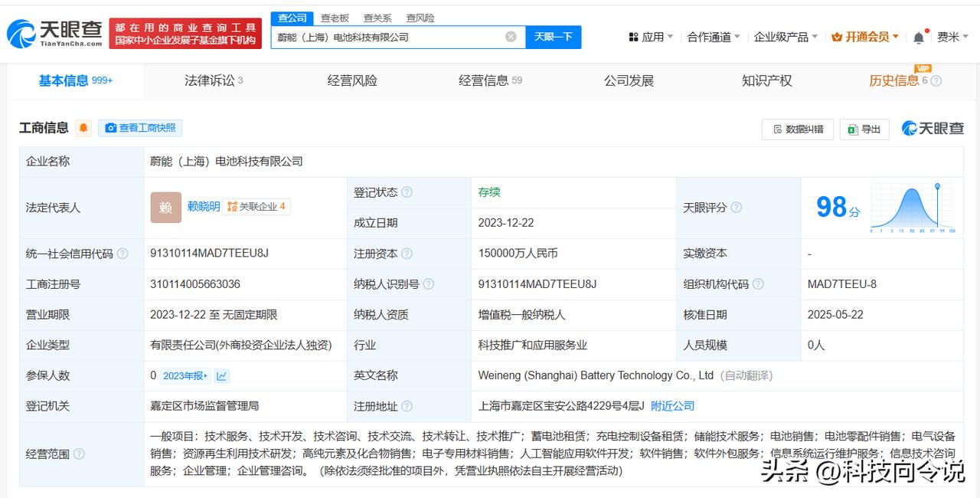Open the 法律诉讼 tab
This screenshot has height=498, width=980.
coord(214,80)
